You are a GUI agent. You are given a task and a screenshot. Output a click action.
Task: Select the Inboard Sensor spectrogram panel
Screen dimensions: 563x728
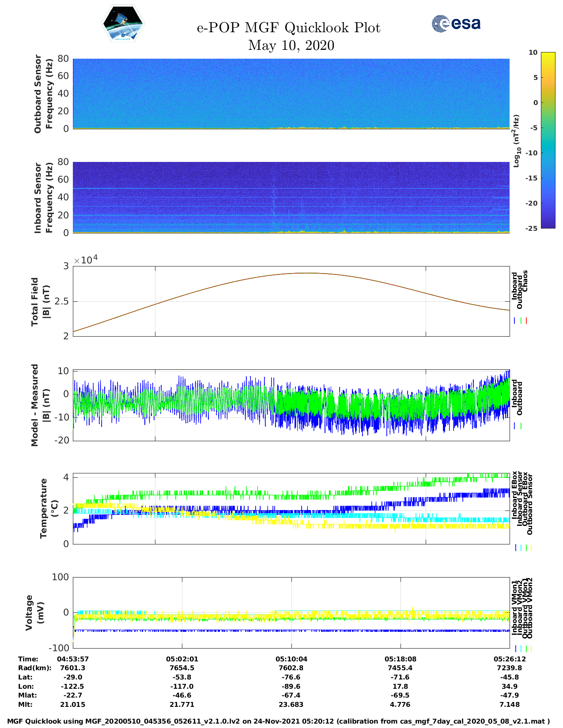click(291, 197)
